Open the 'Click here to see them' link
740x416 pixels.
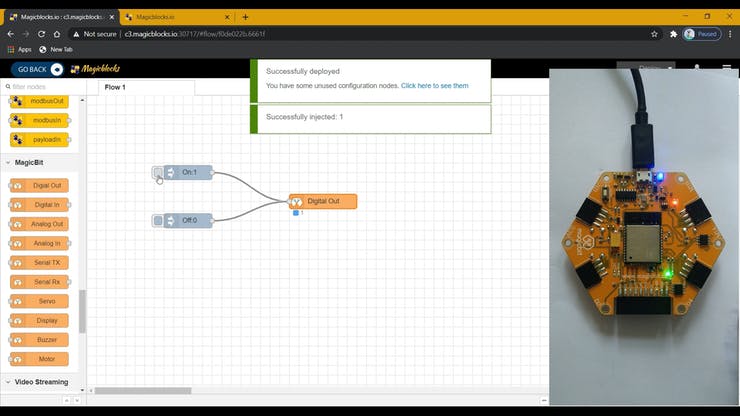[x=435, y=85]
